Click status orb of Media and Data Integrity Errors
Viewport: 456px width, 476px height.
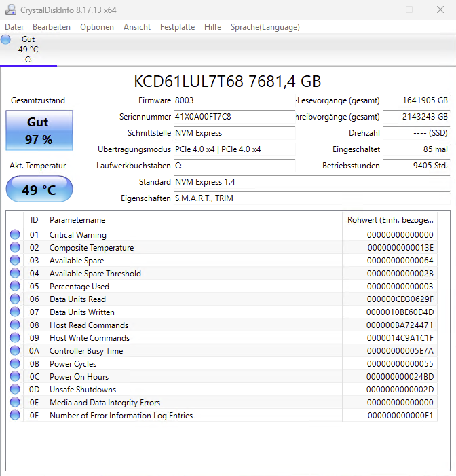coord(15,402)
